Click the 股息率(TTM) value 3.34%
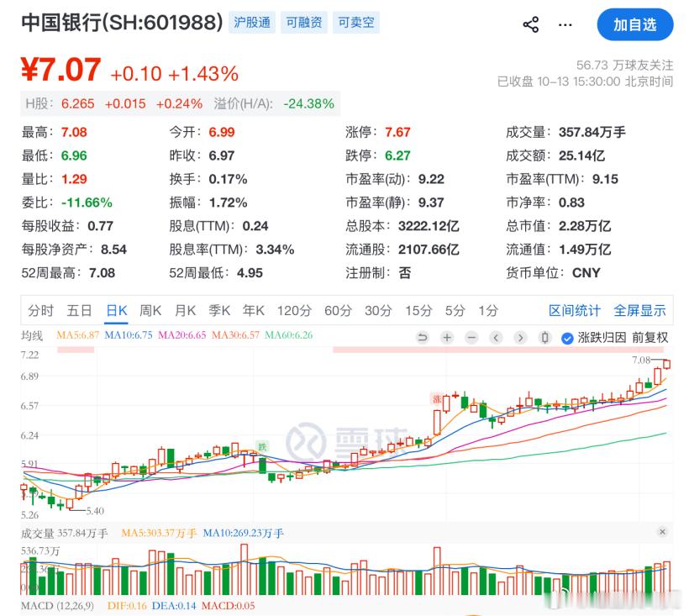689x616 pixels. tap(275, 250)
